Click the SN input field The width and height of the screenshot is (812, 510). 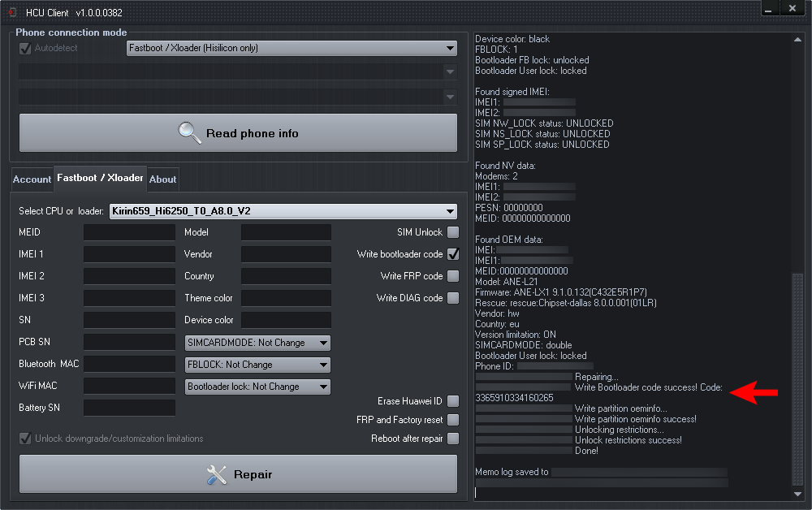pyautogui.click(x=129, y=320)
